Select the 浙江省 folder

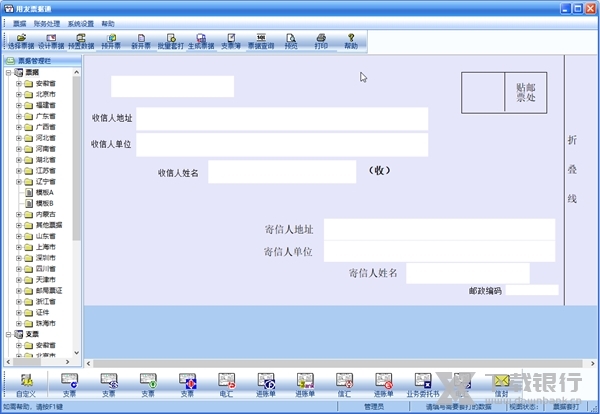pos(46,302)
